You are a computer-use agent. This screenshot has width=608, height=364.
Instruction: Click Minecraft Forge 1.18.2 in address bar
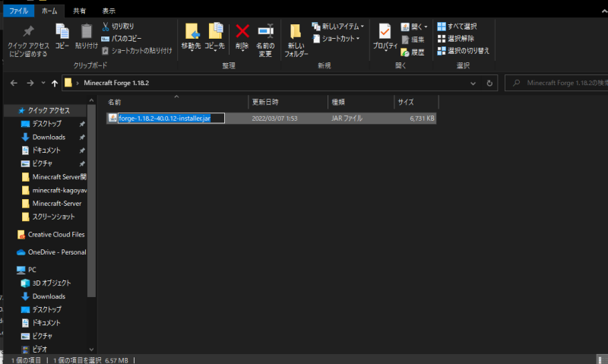pyautogui.click(x=116, y=83)
